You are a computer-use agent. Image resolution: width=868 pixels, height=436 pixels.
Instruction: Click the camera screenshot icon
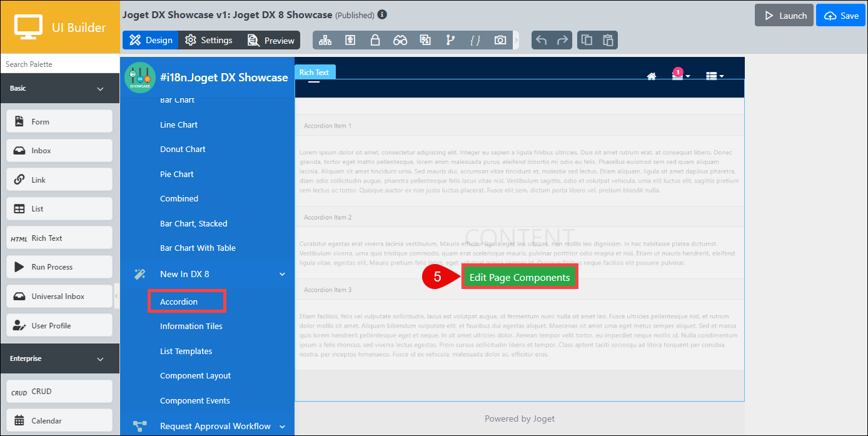pyautogui.click(x=500, y=40)
